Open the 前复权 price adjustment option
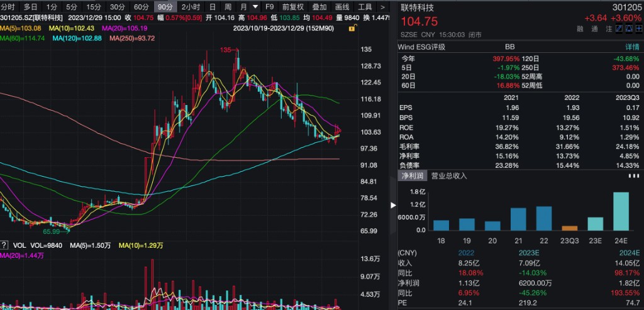Viewport: 644px width, 310px height. tap(292, 6)
